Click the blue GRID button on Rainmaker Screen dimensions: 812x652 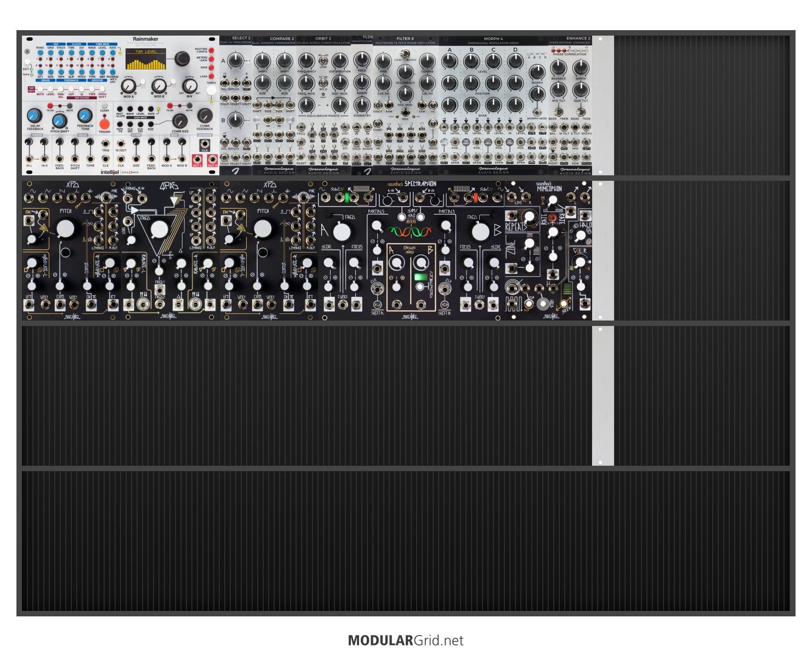pos(50,53)
